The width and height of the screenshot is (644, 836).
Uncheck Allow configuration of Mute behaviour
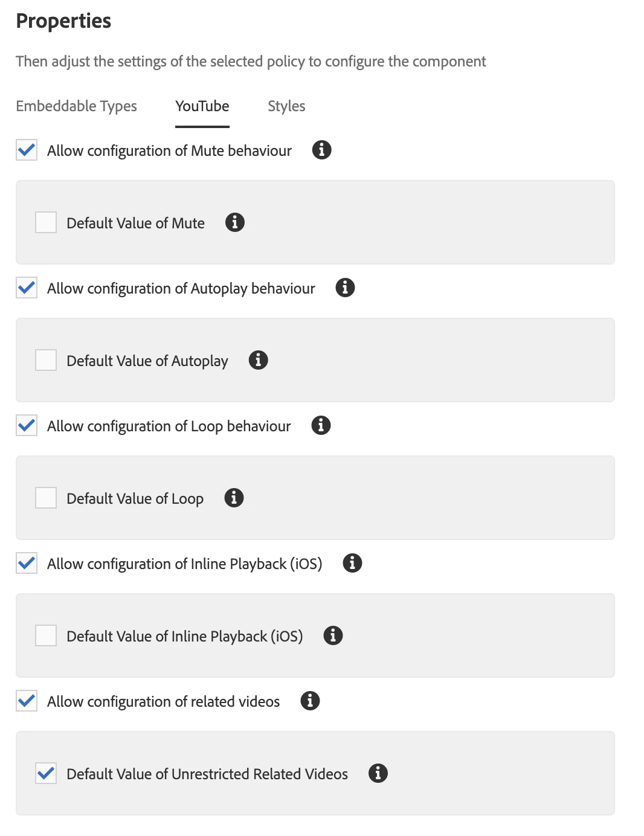click(x=27, y=150)
